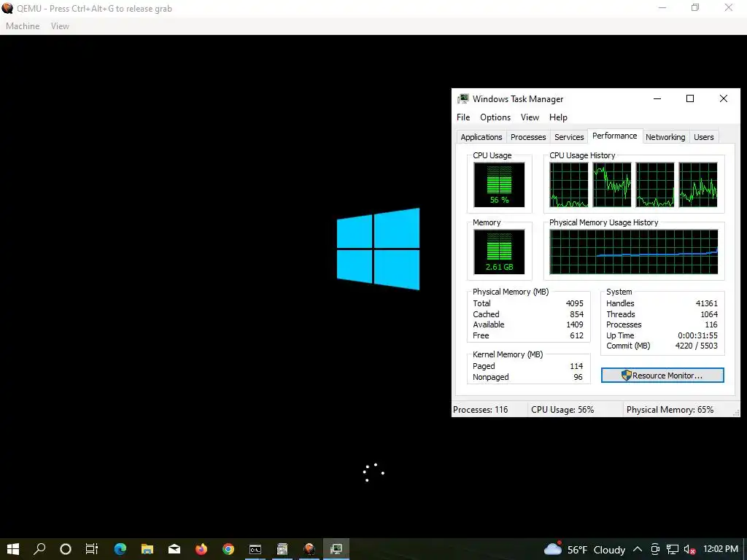The image size is (747, 560).
Task: Open network status tray icon
Action: (672, 550)
